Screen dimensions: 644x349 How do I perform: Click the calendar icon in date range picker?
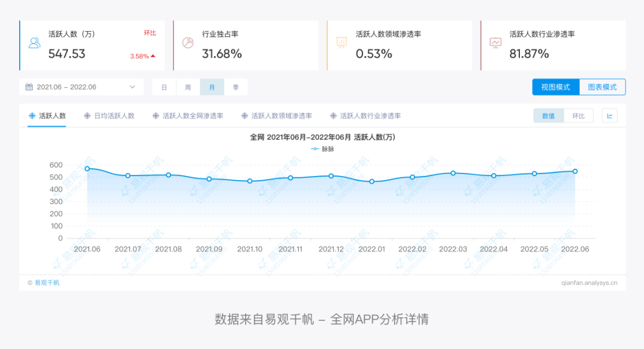click(x=29, y=87)
